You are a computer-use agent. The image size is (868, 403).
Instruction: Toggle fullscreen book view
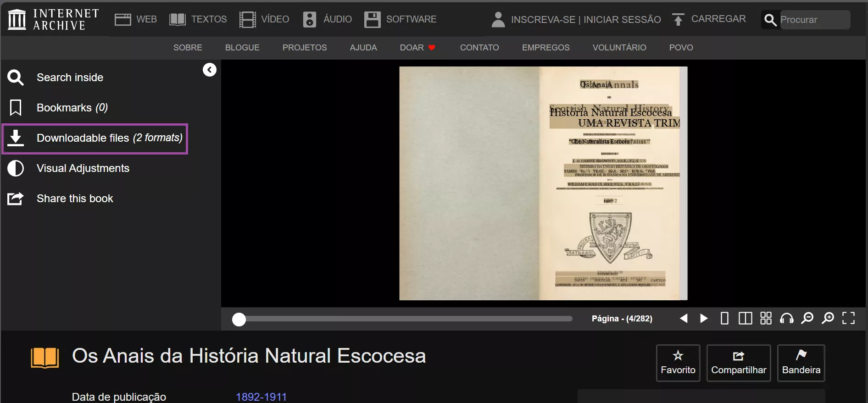tap(848, 318)
